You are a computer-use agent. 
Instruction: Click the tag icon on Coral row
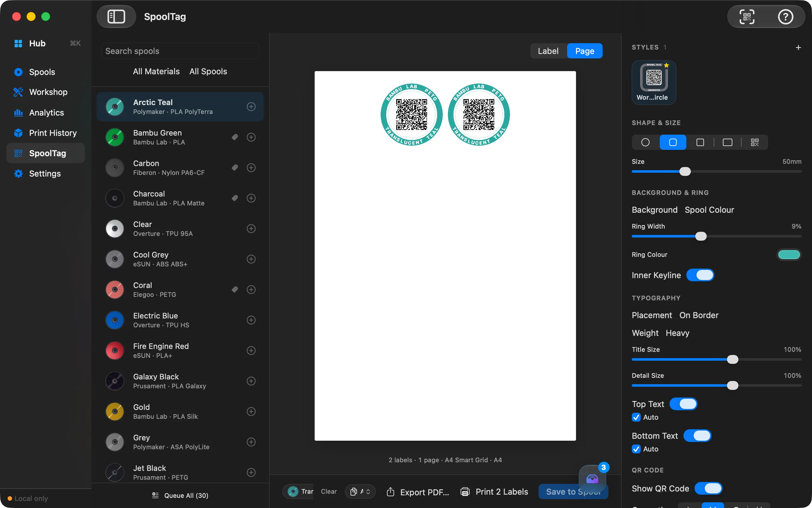pyautogui.click(x=235, y=290)
